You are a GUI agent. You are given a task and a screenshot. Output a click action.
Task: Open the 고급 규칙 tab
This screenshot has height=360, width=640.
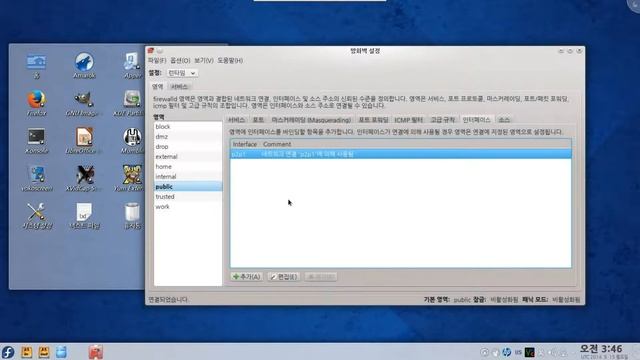coord(443,120)
